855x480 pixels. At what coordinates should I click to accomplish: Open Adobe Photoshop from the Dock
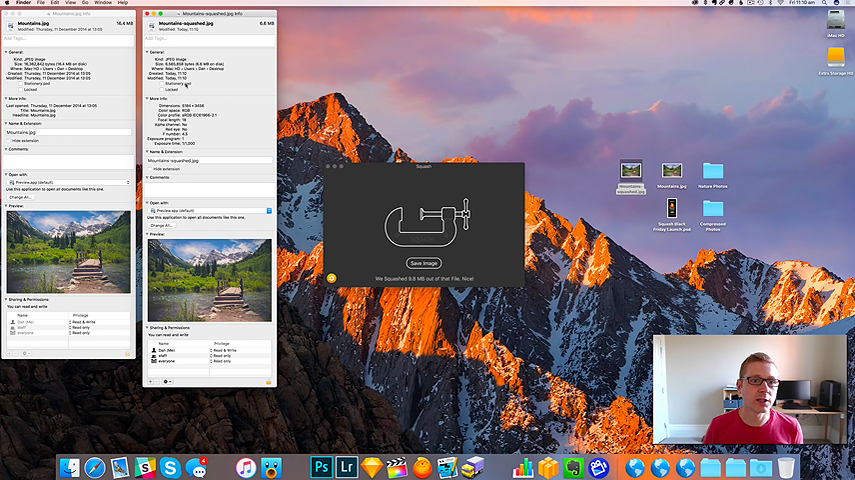[321, 467]
